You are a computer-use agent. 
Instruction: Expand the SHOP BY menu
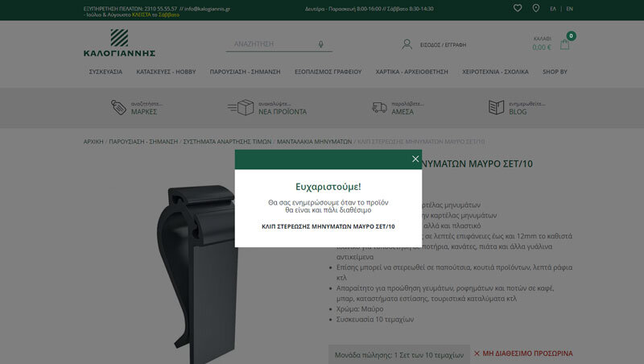pyautogui.click(x=555, y=72)
